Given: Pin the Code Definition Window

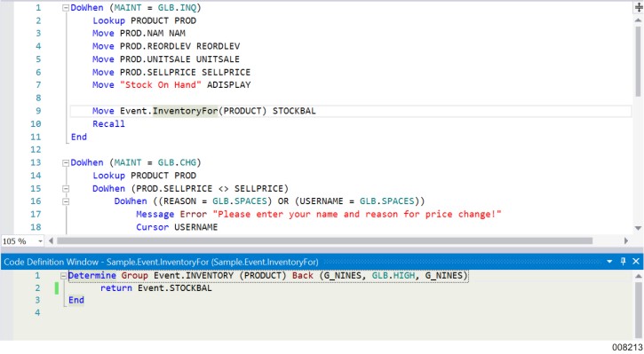Looking at the screenshot, I should pyautogui.click(x=623, y=262).
